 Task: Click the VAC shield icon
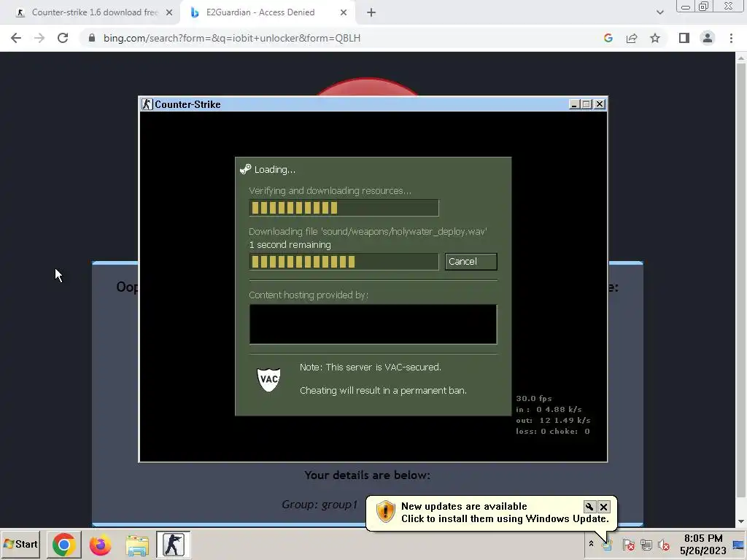point(268,379)
